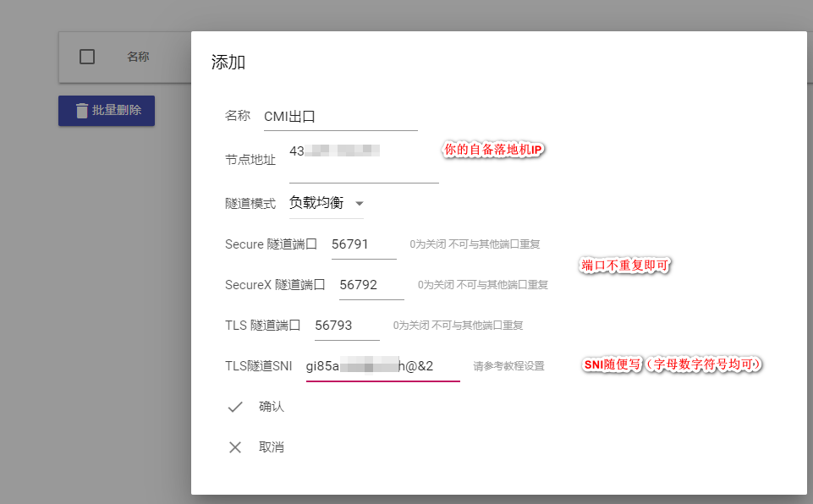Click the 批量删除 button text
The image size is (813, 504).
[x=117, y=111]
